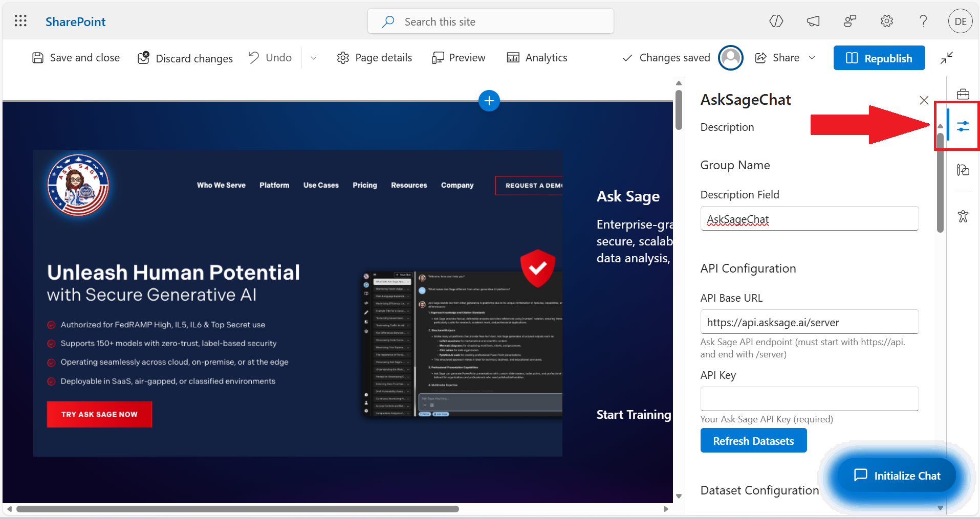Open the megaphone feedback icon
This screenshot has height=519, width=980.
point(813,21)
